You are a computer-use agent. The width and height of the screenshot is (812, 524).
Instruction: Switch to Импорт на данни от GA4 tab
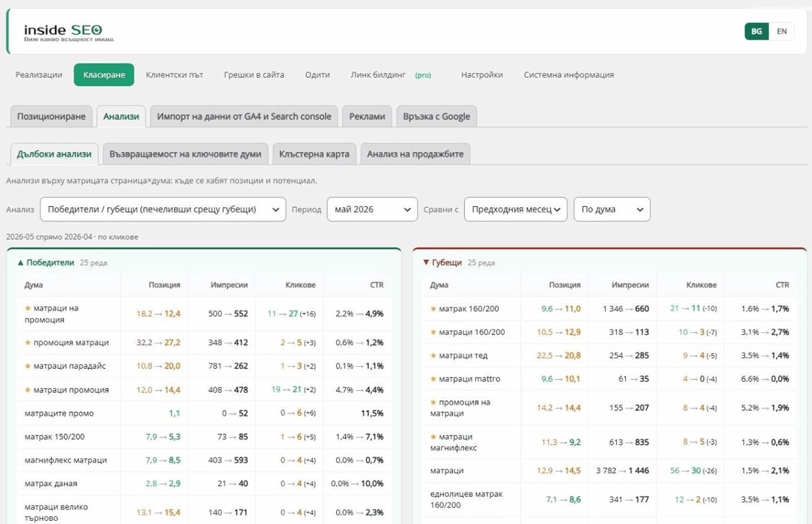pos(244,116)
